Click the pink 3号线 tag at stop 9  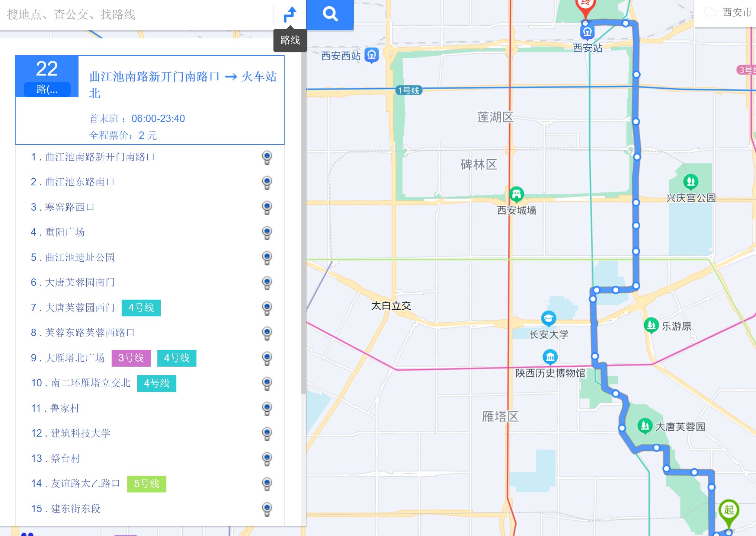(131, 358)
